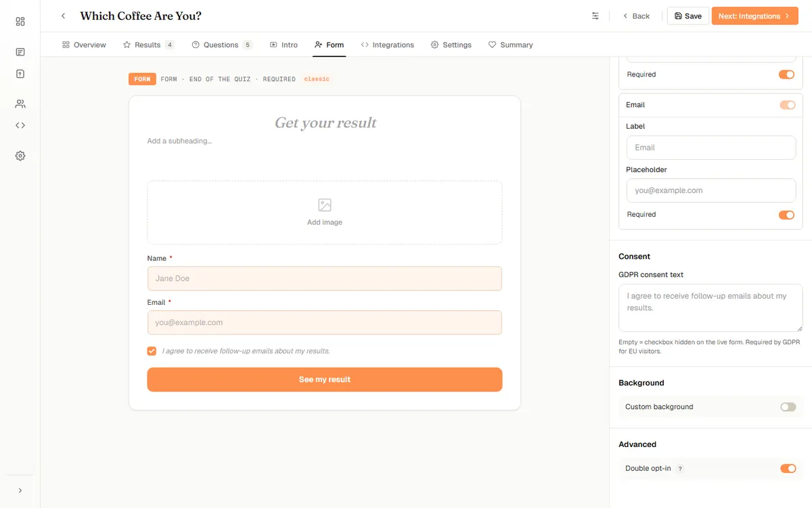Expand the sidebar with bottom chevron
This screenshot has height=508, width=812.
pos(20,490)
